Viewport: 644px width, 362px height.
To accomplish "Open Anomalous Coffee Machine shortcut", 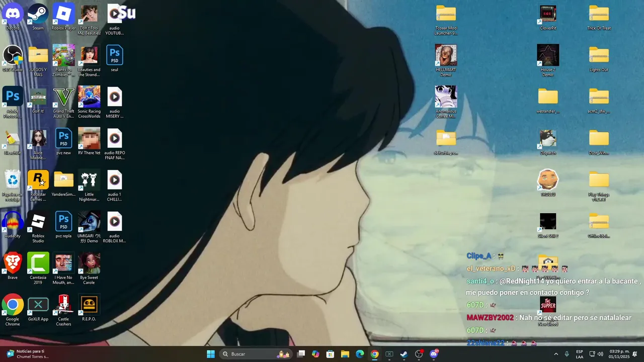I will [446, 103].
